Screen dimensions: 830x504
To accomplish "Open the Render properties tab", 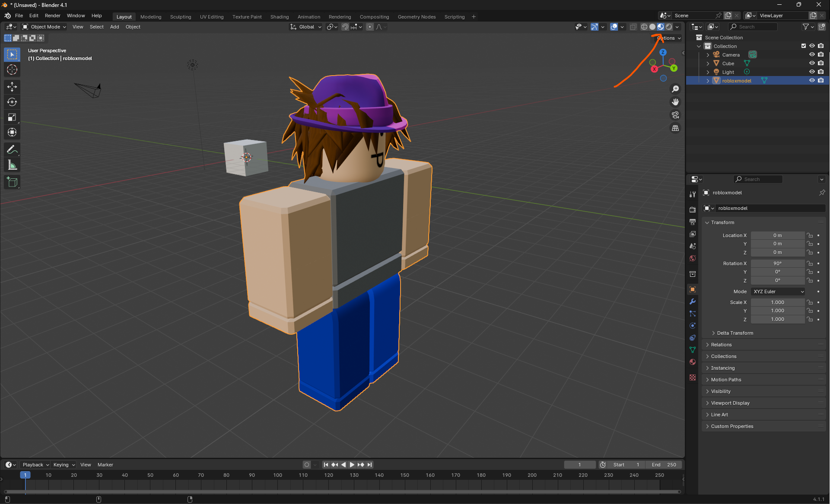I will point(693,209).
